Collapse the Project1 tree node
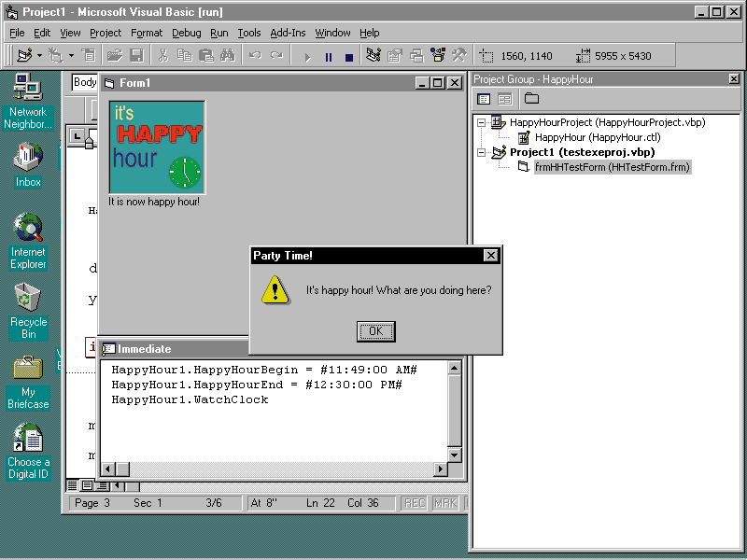Viewport: 747px width, 560px height. coord(482,152)
